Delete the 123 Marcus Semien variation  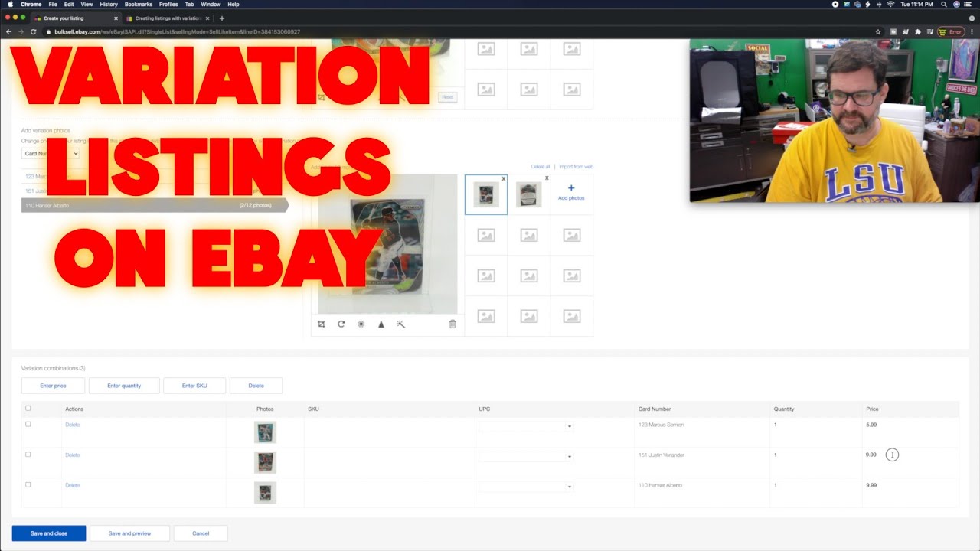point(72,425)
